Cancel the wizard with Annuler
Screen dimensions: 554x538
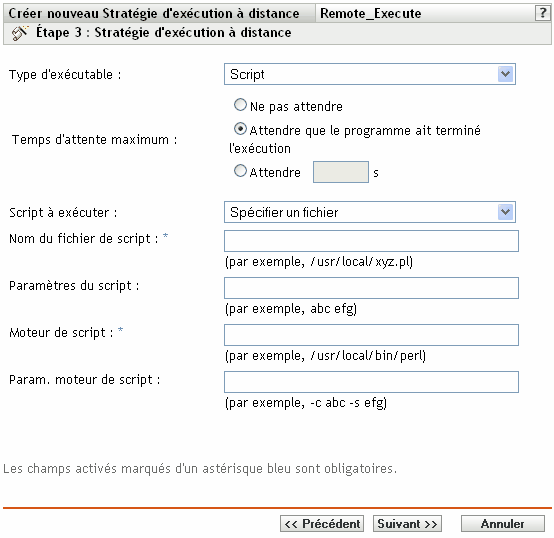503,524
